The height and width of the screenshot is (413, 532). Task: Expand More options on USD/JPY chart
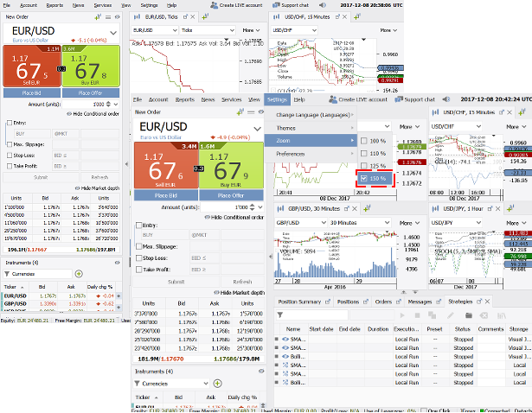click(516, 223)
